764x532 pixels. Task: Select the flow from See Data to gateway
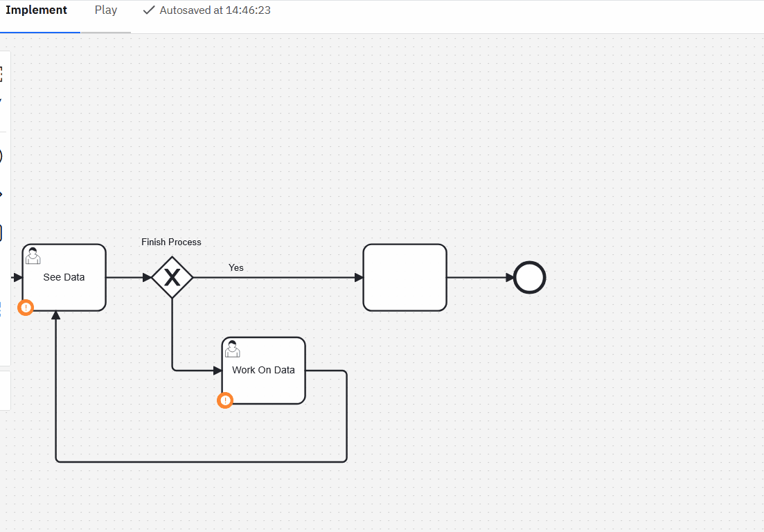[x=127, y=278]
